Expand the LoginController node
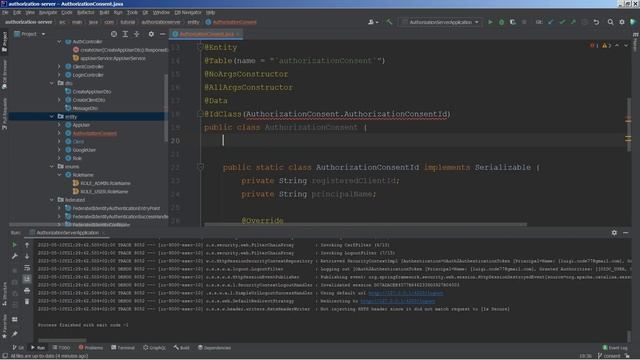The width and height of the screenshot is (640, 360). click(60, 75)
